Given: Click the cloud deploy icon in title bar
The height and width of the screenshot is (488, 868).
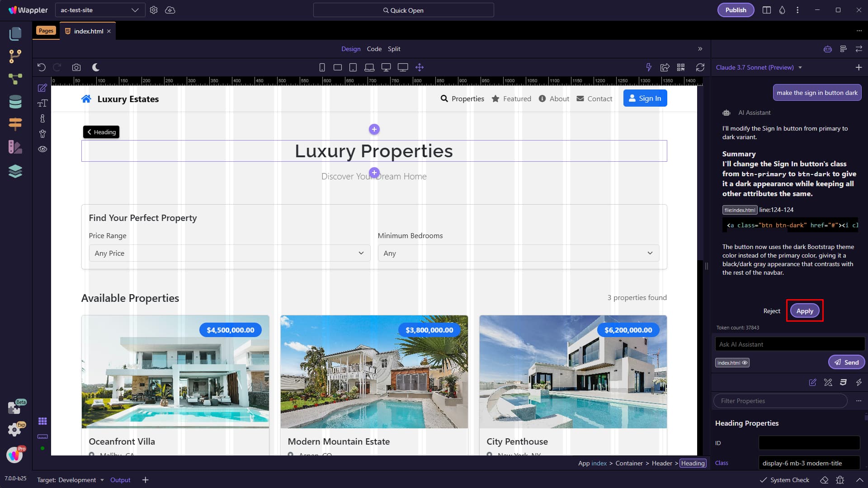Looking at the screenshot, I should (170, 10).
